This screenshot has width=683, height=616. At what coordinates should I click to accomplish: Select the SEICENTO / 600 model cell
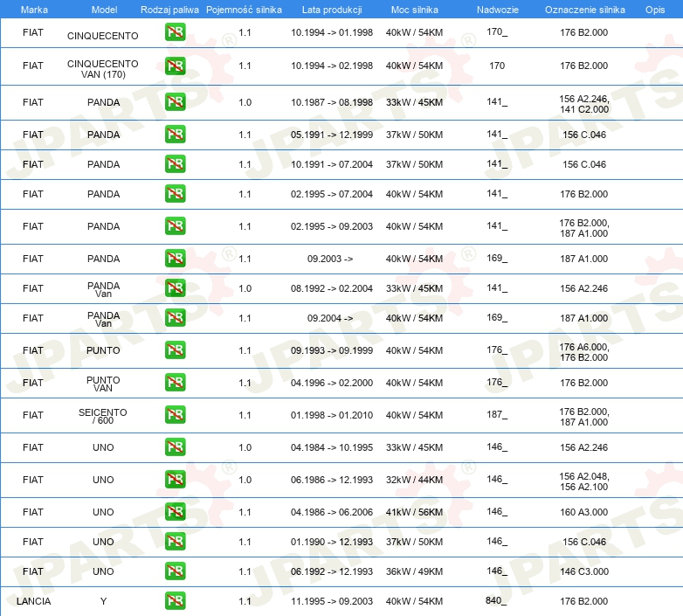pos(103,416)
